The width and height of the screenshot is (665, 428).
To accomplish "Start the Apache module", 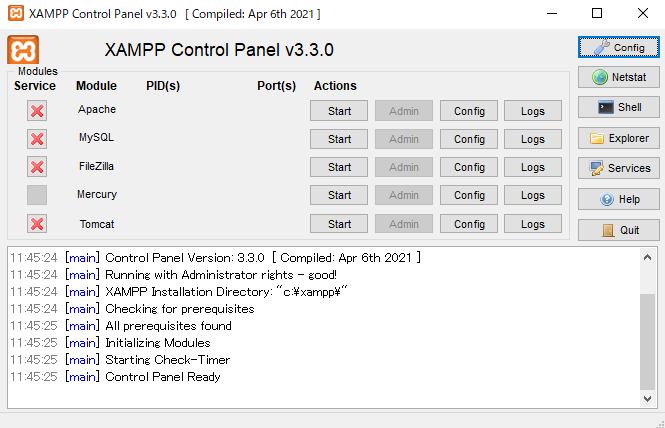I will tap(339, 111).
